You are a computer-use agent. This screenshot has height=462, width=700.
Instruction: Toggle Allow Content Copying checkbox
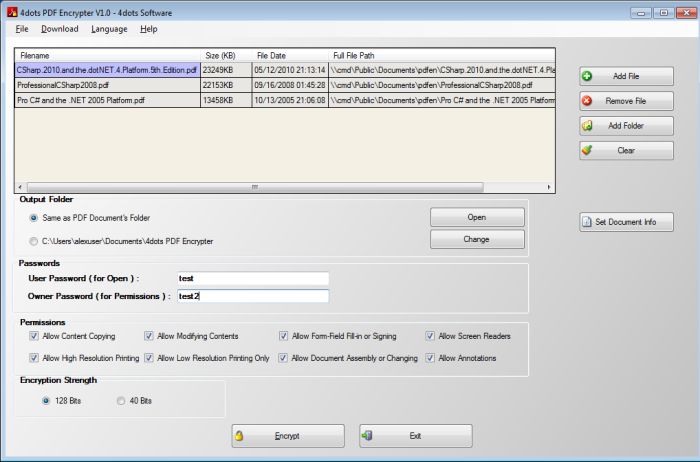[34, 336]
